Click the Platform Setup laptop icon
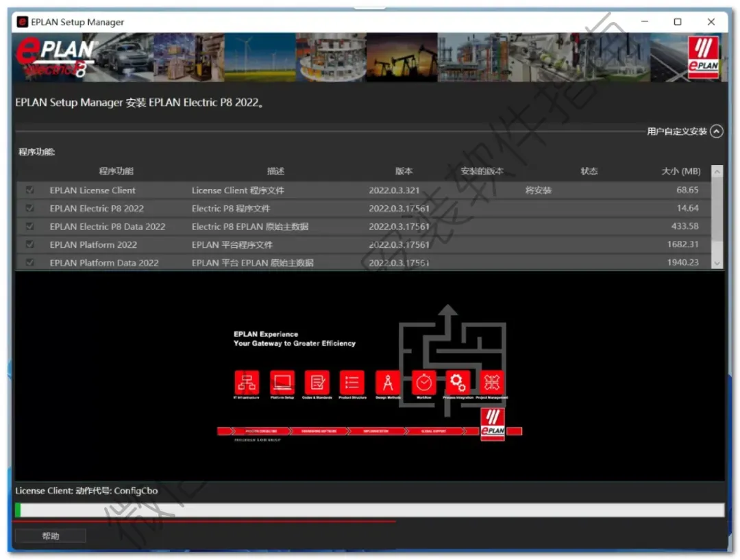This screenshot has width=740, height=560. (282, 382)
